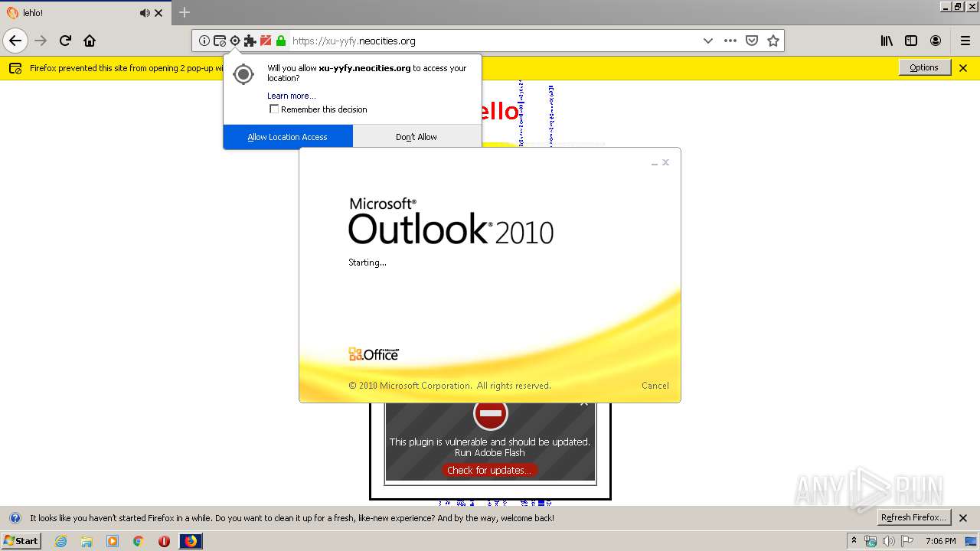The image size is (980, 551).
Task: Click the Action Center flag icon
Action: point(907,541)
